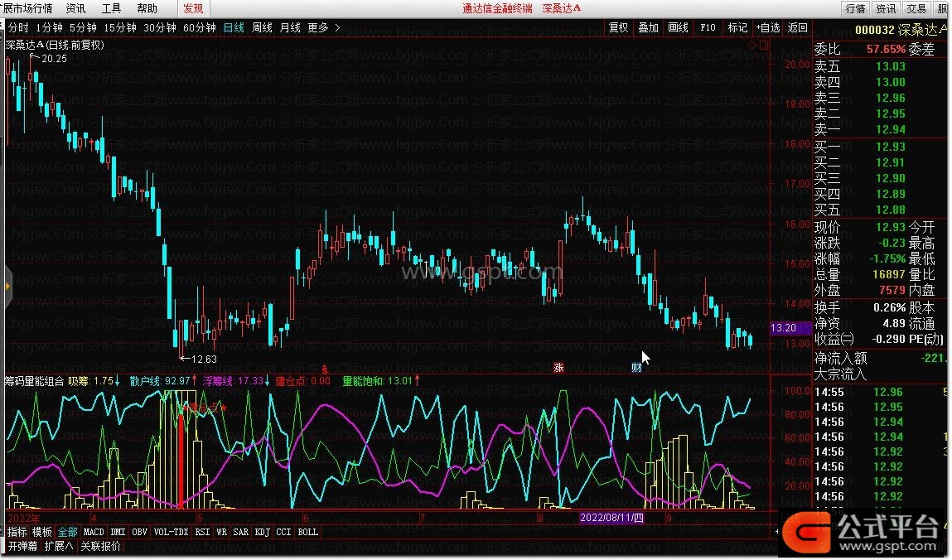Open F10 company information
The image size is (952, 560).
[708, 28]
